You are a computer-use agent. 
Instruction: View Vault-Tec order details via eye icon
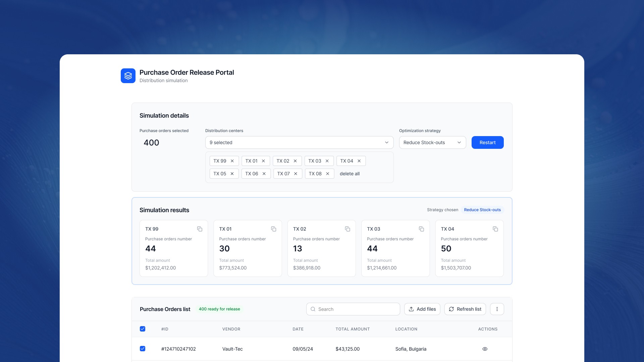(485, 349)
